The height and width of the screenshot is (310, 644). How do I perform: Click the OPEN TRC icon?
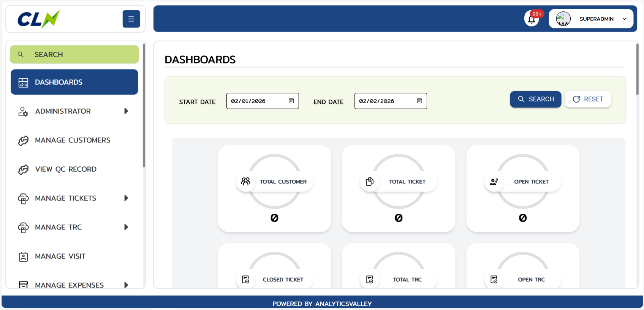[494, 280]
